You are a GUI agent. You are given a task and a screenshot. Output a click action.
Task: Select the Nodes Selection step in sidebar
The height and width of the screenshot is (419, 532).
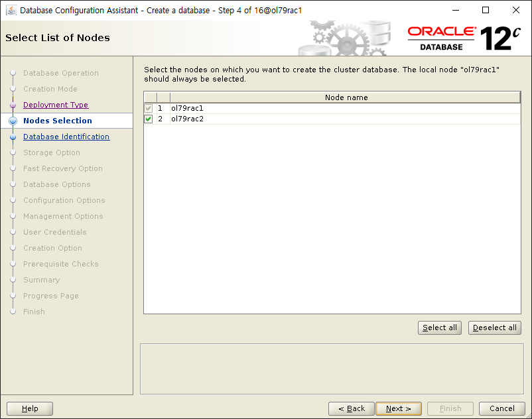(58, 121)
